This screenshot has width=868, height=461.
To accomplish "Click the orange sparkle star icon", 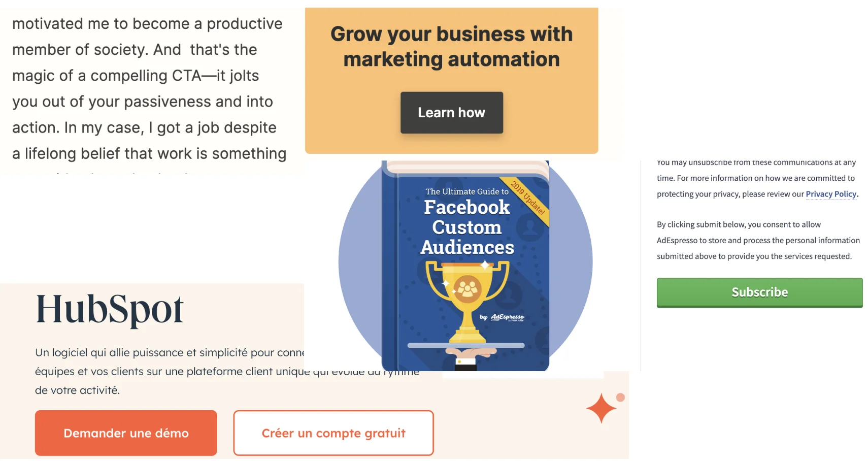I will coord(601,408).
